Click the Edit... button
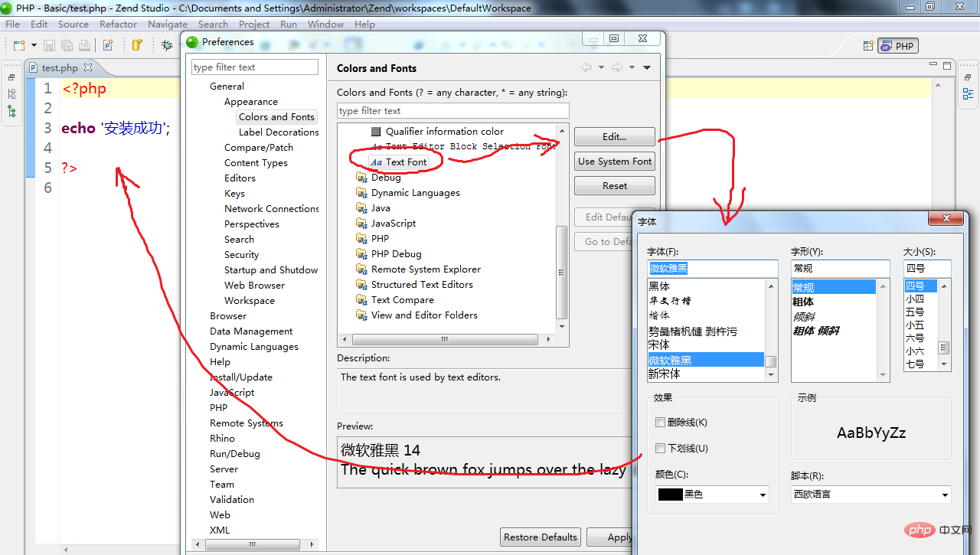The width and height of the screenshot is (980, 555). [615, 137]
